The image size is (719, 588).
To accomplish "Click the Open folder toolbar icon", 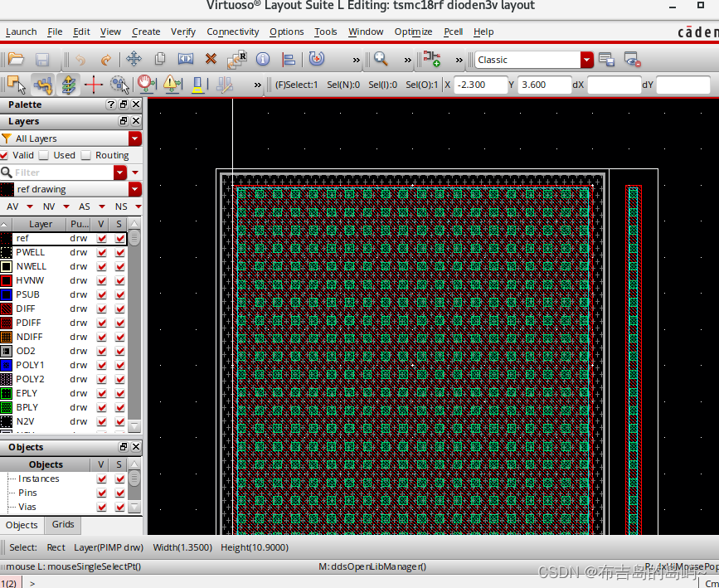I will (x=16, y=60).
